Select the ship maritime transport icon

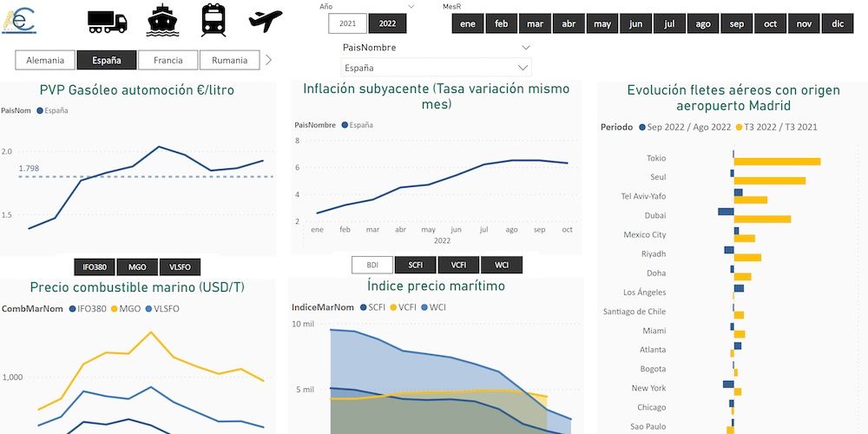pyautogui.click(x=161, y=21)
